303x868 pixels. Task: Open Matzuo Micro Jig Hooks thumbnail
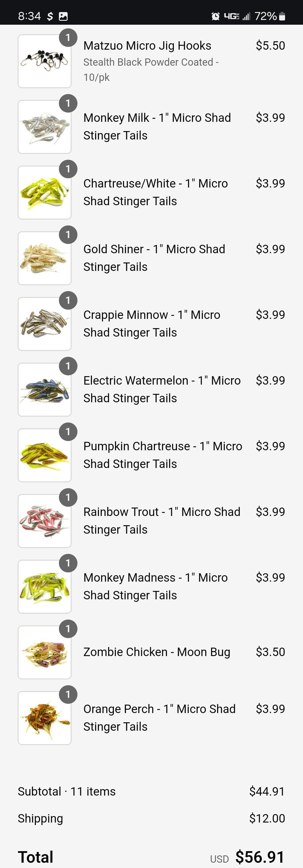coord(44,61)
